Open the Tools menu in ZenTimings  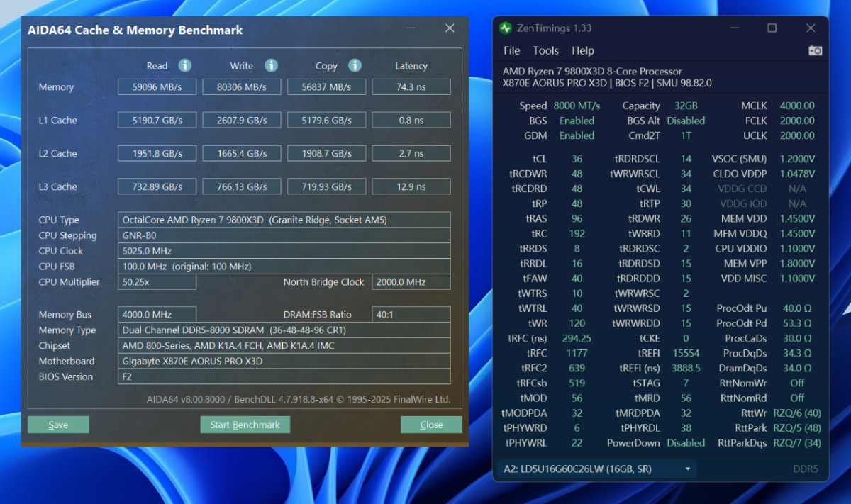click(x=545, y=51)
